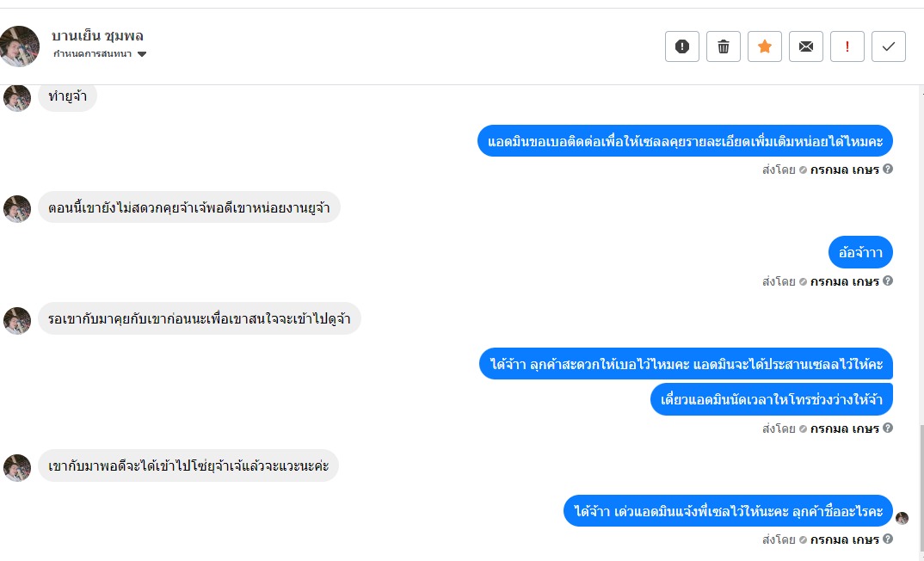Mark conversation unread with envelope icon
The height and width of the screenshot is (561, 924).
[806, 46]
